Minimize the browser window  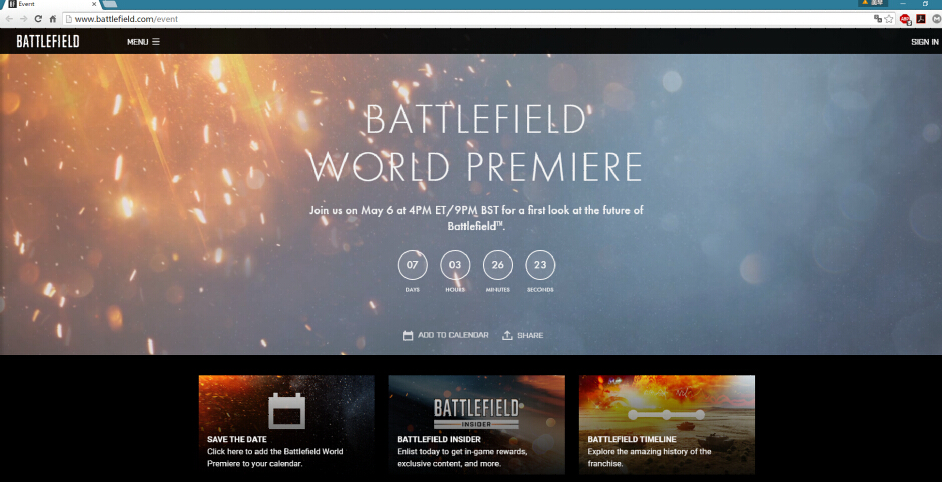[903, 4]
